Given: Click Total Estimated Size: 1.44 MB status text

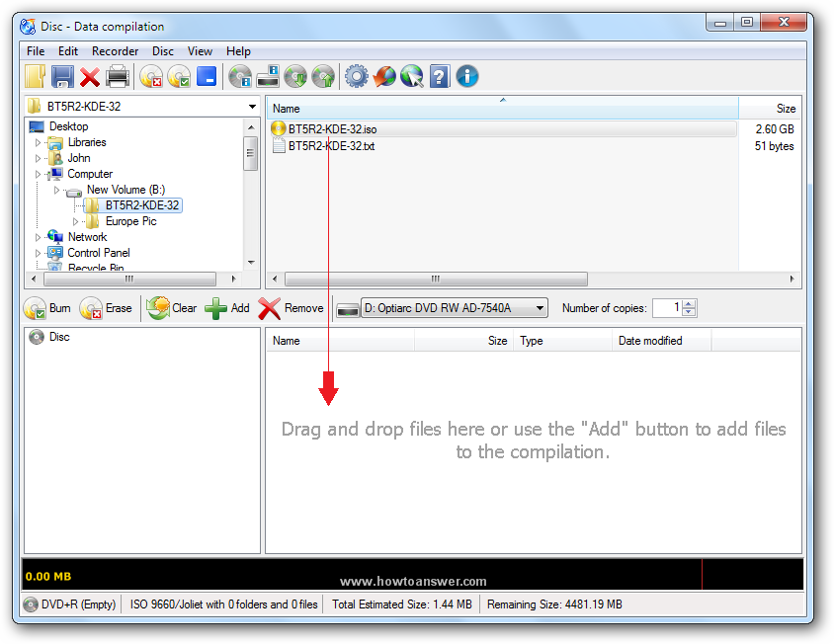Looking at the screenshot, I should [401, 605].
